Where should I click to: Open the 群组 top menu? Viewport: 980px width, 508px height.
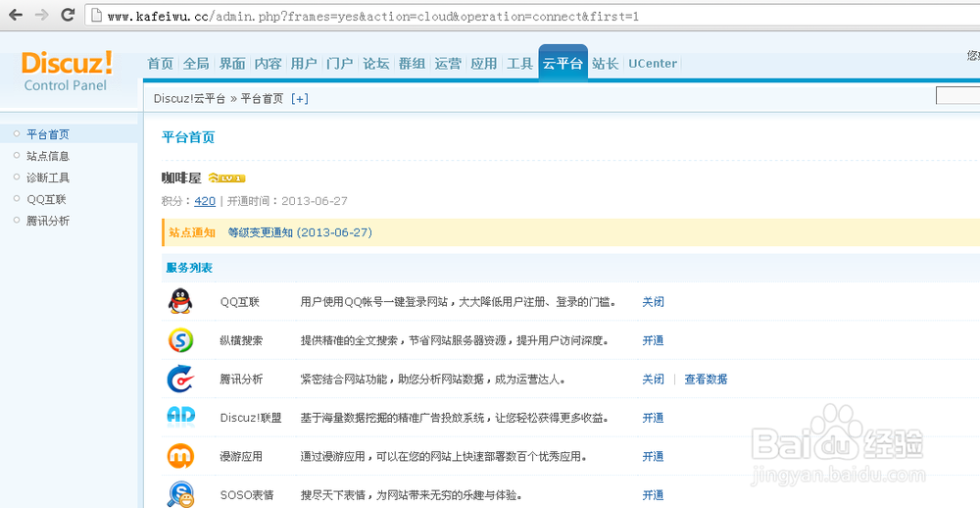[412, 63]
